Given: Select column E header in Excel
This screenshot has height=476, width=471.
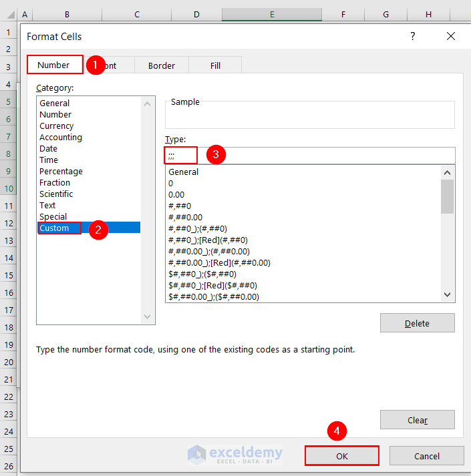Looking at the screenshot, I should (x=272, y=14).
